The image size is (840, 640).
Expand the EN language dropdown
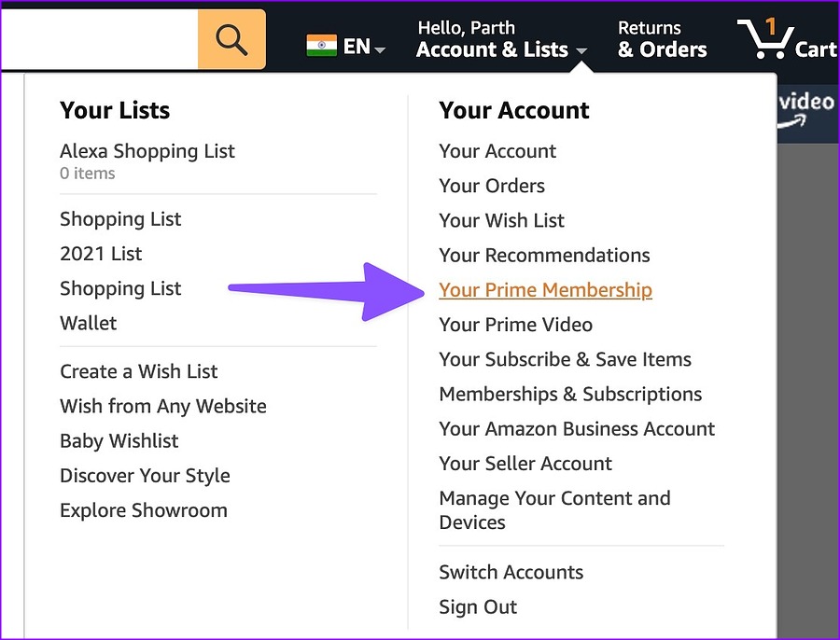click(x=365, y=47)
